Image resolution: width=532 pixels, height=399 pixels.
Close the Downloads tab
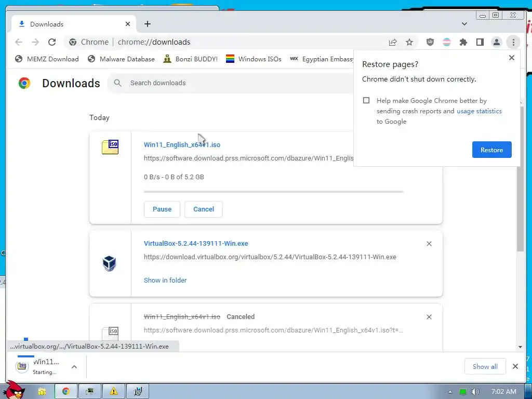pyautogui.click(x=128, y=24)
